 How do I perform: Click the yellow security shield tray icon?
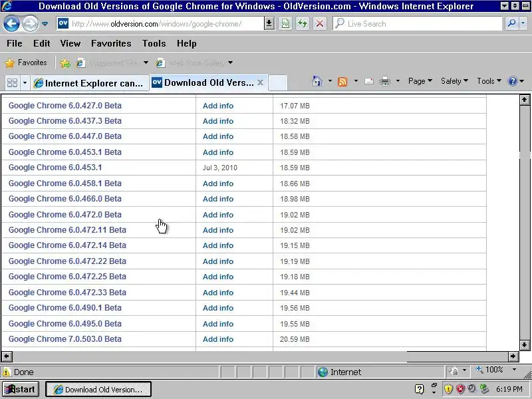448,389
